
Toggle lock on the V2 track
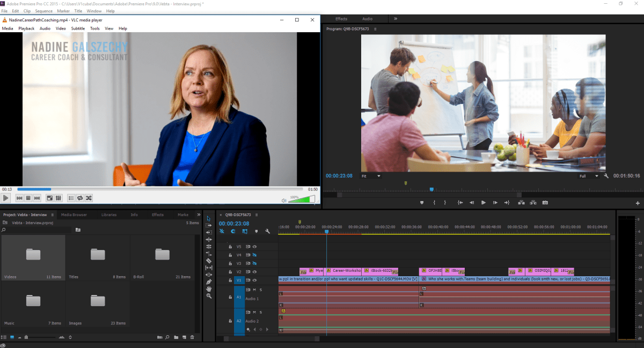(x=230, y=272)
